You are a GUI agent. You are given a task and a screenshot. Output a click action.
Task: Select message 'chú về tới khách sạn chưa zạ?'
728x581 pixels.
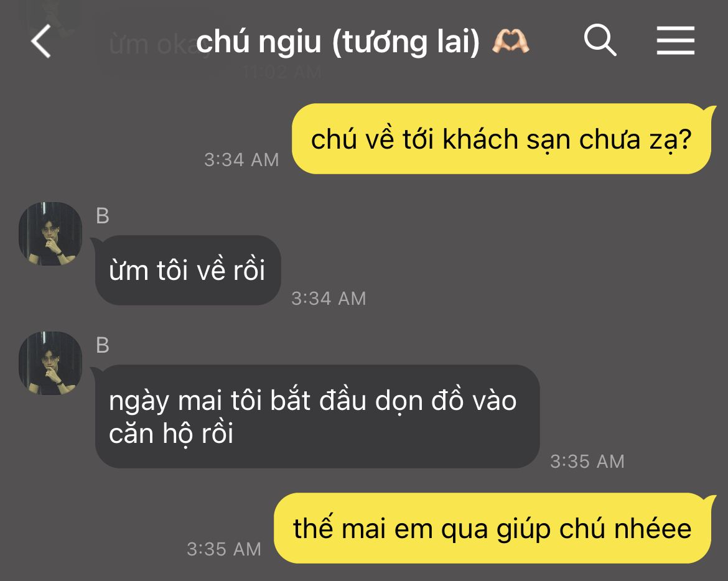pos(502,139)
